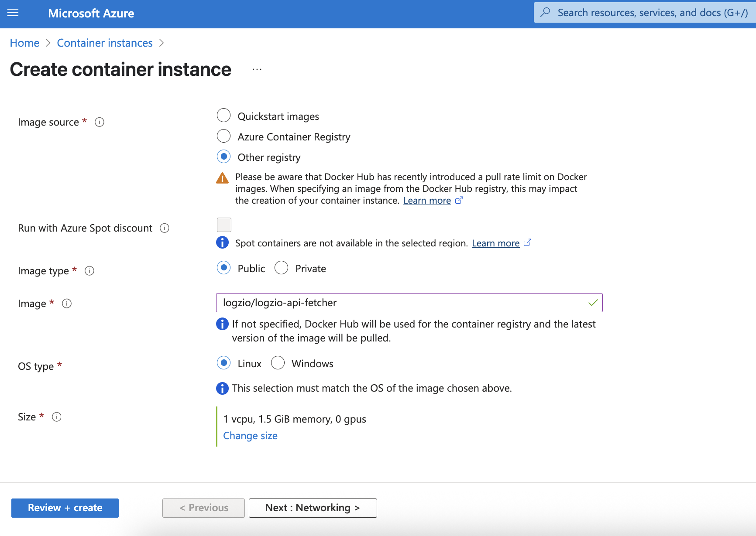Navigate to Container instances breadcrumb
The width and height of the screenshot is (756, 536).
click(105, 43)
